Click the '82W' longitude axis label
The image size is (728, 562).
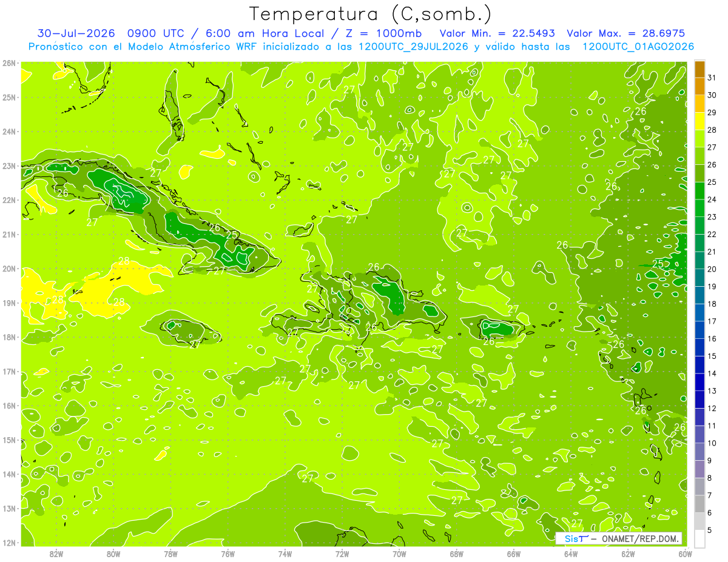click(x=56, y=554)
